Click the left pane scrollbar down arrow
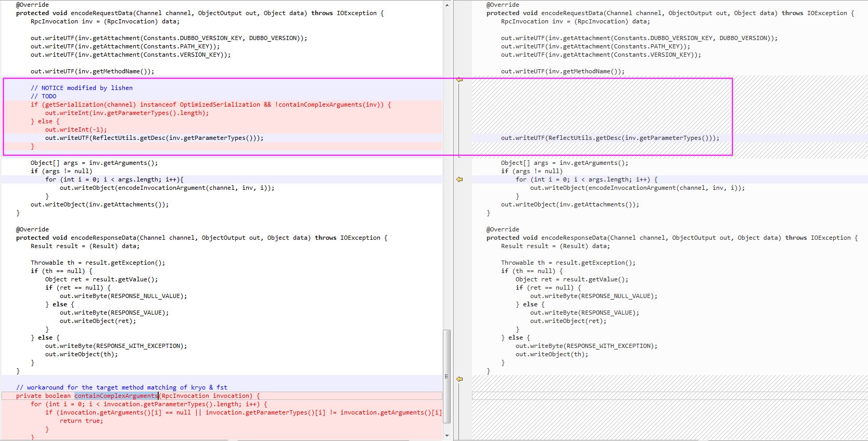This screenshot has width=868, height=441. click(x=447, y=436)
